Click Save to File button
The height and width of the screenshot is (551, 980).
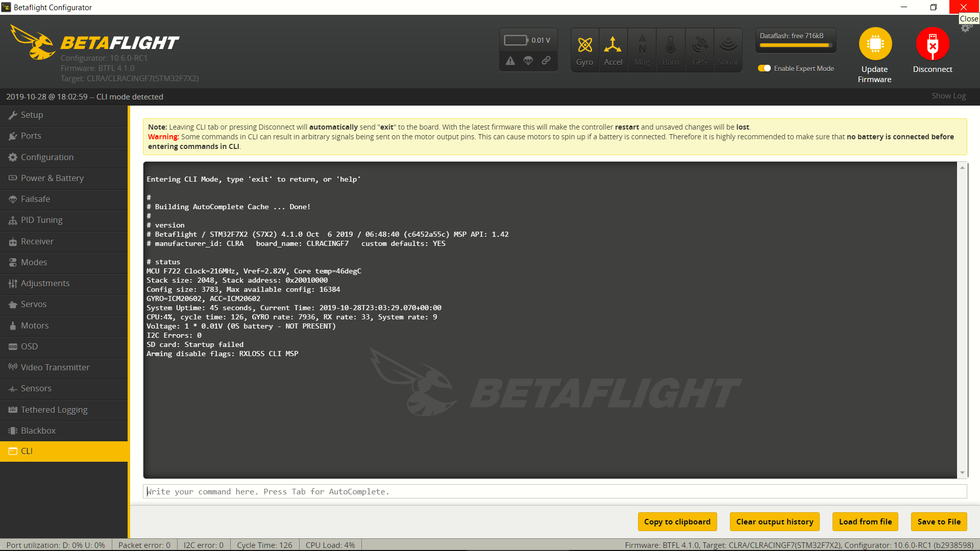(939, 521)
